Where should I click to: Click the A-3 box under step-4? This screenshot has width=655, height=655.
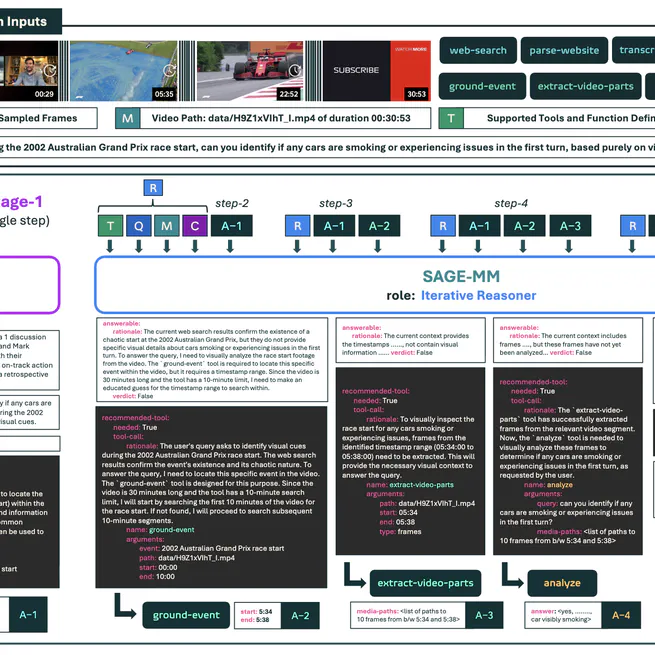click(570, 226)
